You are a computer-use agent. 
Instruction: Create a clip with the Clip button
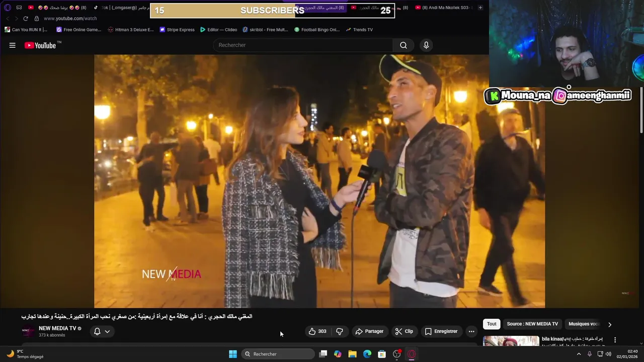[404, 331]
